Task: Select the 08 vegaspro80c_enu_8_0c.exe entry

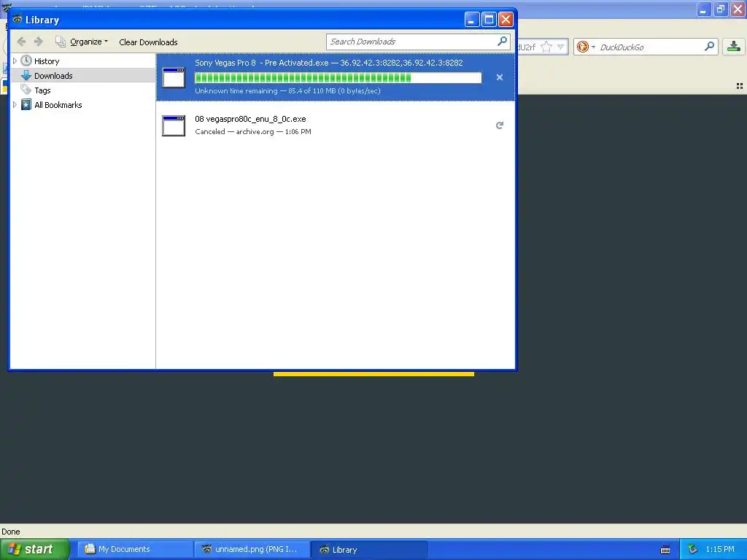Action: click(x=336, y=125)
